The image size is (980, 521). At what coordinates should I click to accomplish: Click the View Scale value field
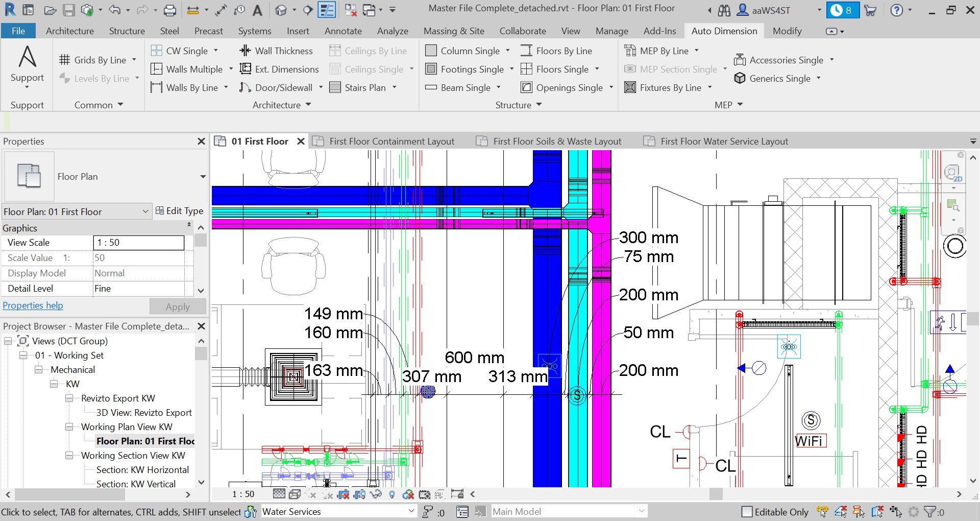tap(139, 243)
